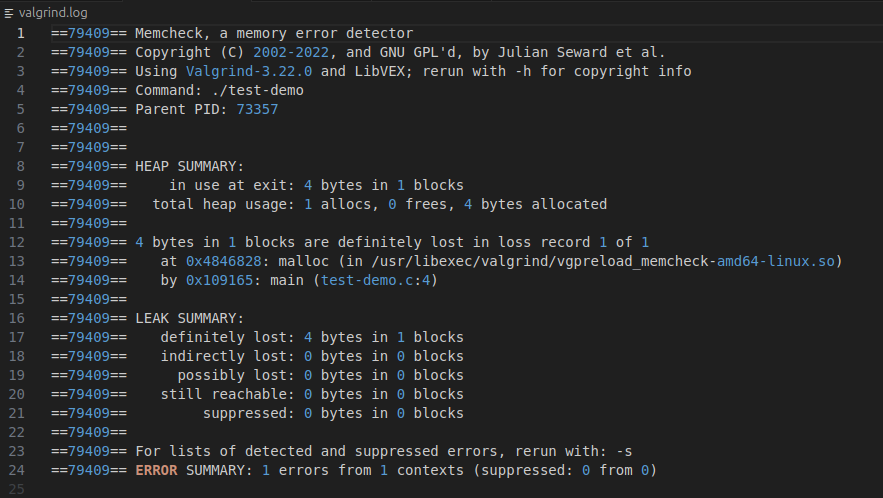Click the file icon beside valgrind.log
Viewport: 883px width, 498px height.
[10, 12]
